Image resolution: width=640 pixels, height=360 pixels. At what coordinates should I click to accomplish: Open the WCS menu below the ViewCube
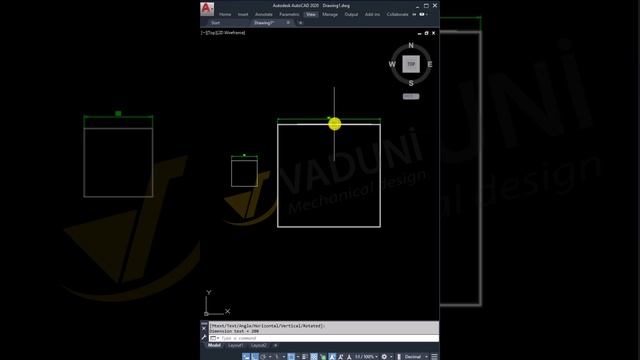point(411,96)
